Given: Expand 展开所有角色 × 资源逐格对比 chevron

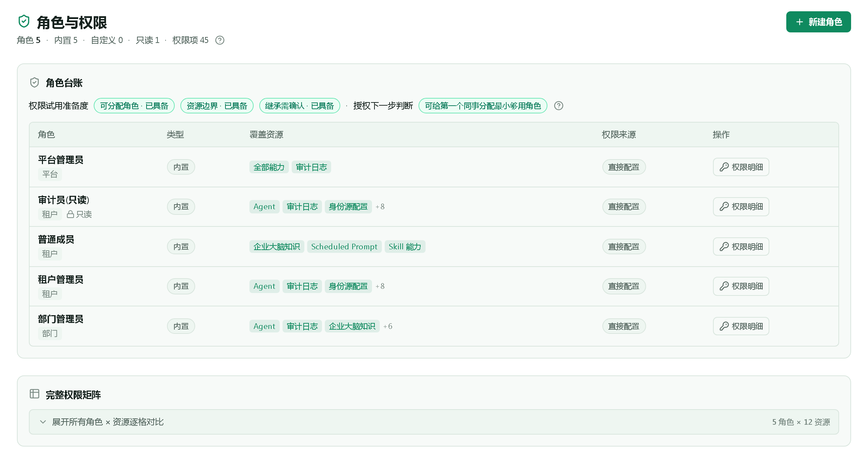Looking at the screenshot, I should (43, 422).
